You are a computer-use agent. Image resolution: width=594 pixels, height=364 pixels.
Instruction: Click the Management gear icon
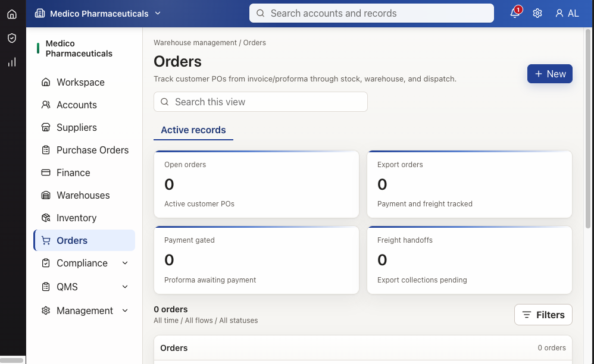click(46, 310)
